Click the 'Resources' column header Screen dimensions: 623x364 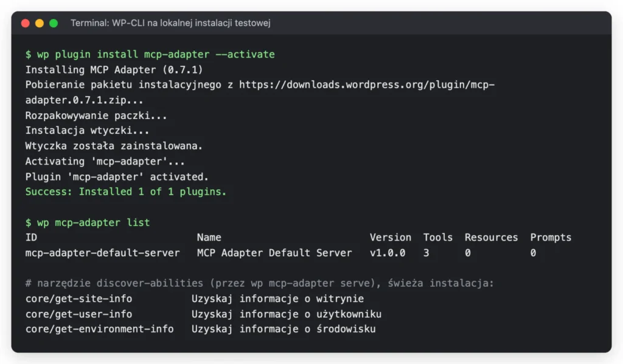pos(492,238)
